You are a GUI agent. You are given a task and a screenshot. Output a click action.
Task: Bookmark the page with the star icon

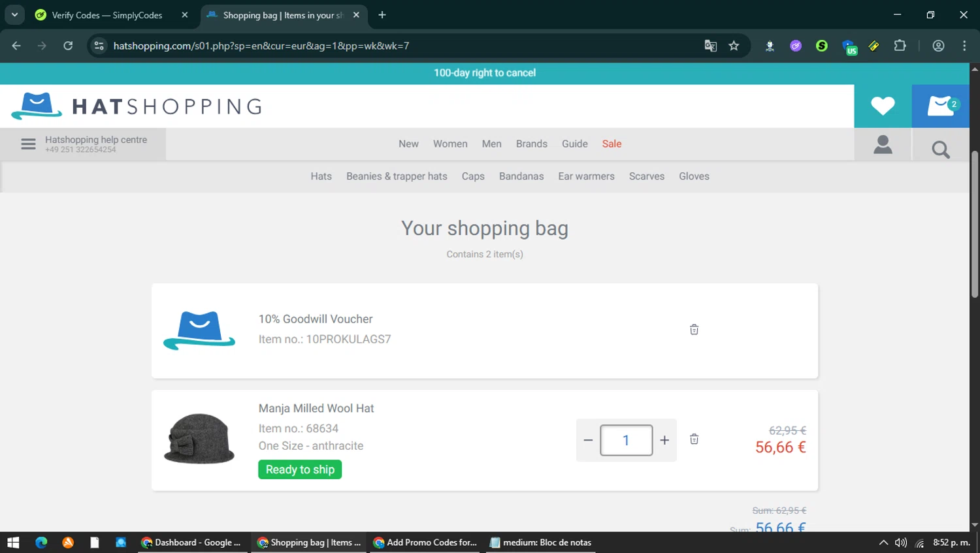[734, 46]
